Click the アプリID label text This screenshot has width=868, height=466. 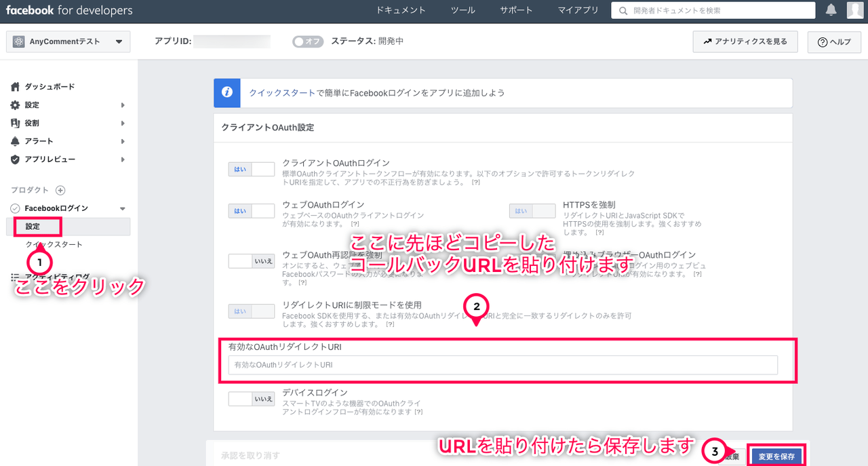click(x=174, y=41)
